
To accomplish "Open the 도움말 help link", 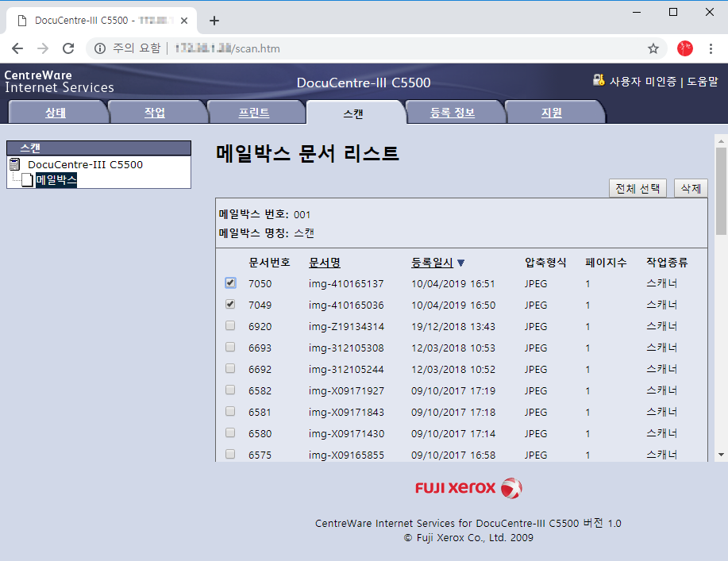I will (703, 82).
